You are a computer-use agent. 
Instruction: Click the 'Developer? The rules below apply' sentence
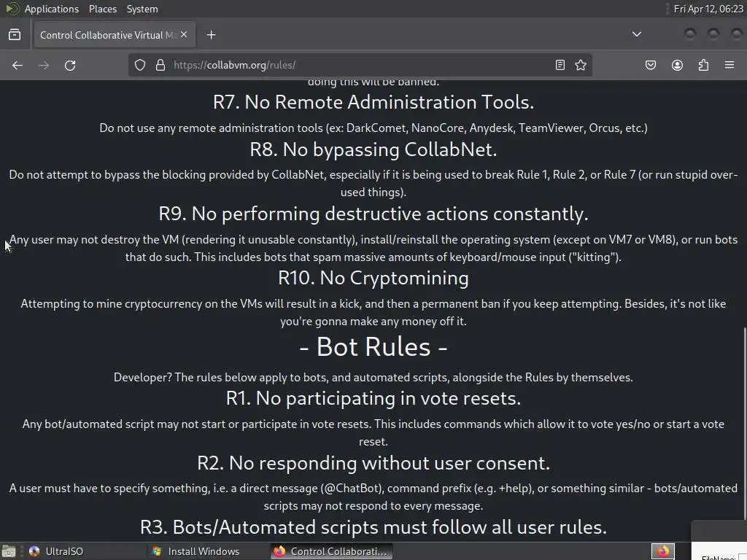373,378
